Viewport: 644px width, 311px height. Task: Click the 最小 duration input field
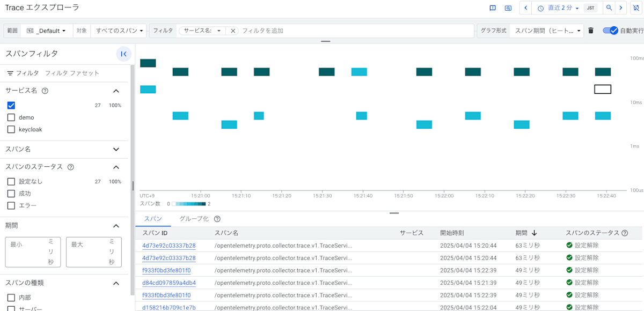tap(33, 252)
